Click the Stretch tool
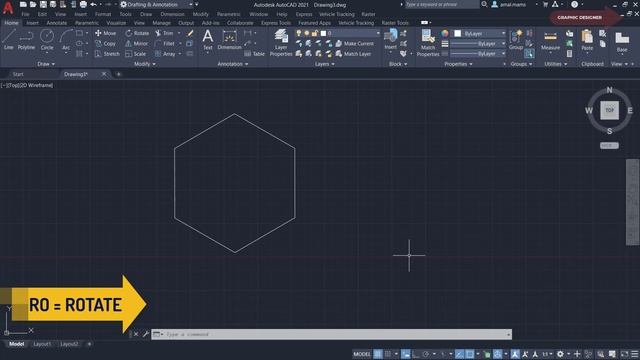The height and width of the screenshot is (360, 640). [x=107, y=53]
